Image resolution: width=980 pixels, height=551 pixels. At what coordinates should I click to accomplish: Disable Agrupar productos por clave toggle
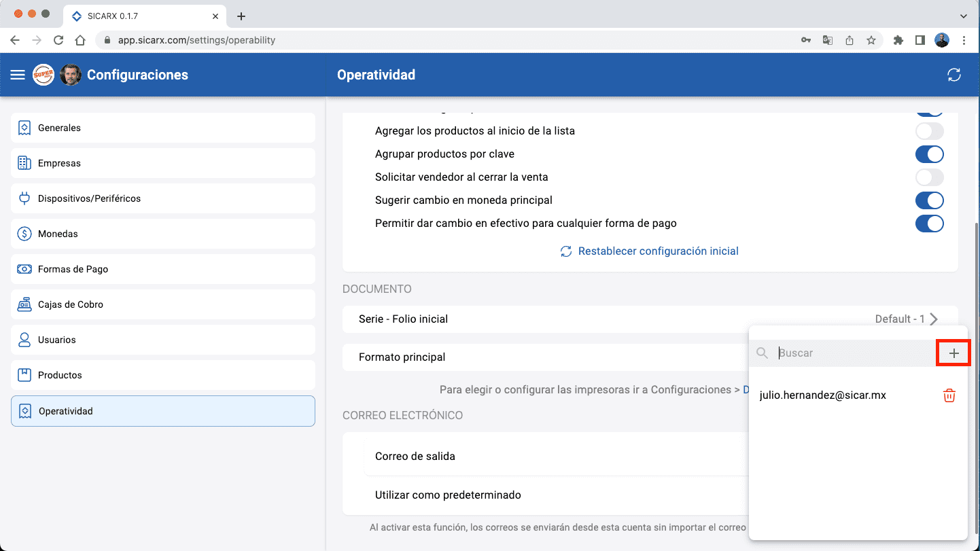[x=929, y=154]
